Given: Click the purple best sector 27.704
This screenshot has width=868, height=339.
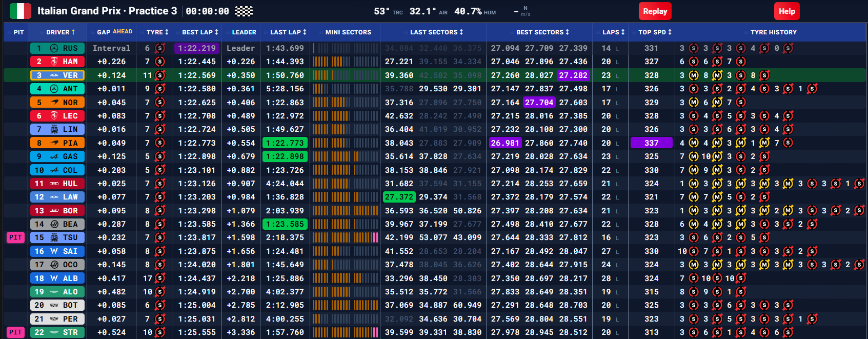Looking at the screenshot, I should click(539, 103).
